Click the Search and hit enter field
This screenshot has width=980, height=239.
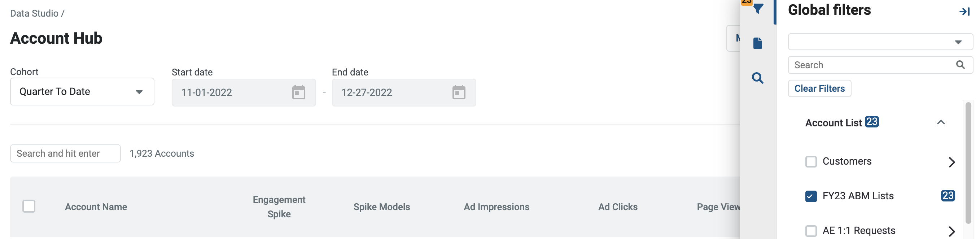(x=65, y=153)
